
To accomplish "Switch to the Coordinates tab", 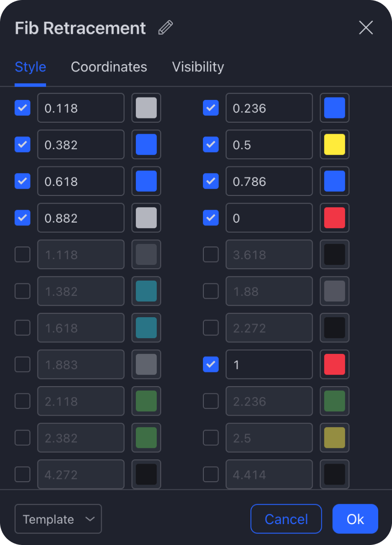I will click(x=109, y=67).
